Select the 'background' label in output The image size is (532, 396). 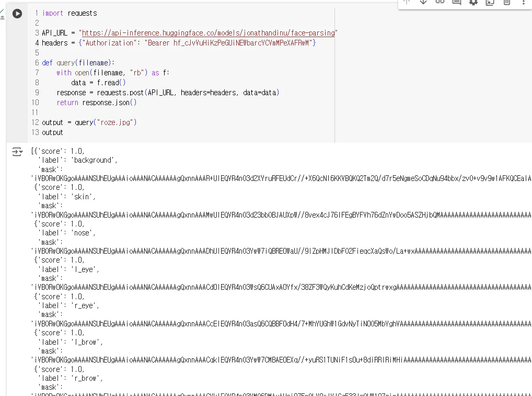pos(94,160)
